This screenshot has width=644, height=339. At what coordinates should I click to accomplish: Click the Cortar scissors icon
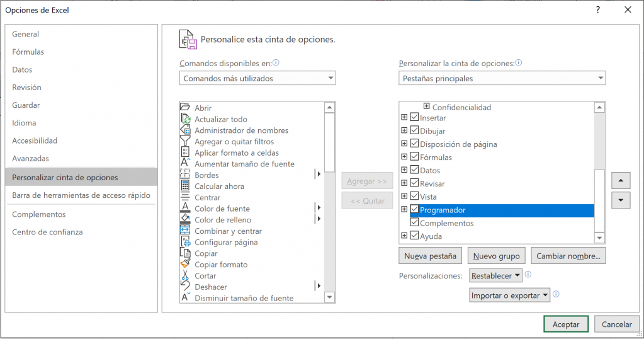coord(185,275)
